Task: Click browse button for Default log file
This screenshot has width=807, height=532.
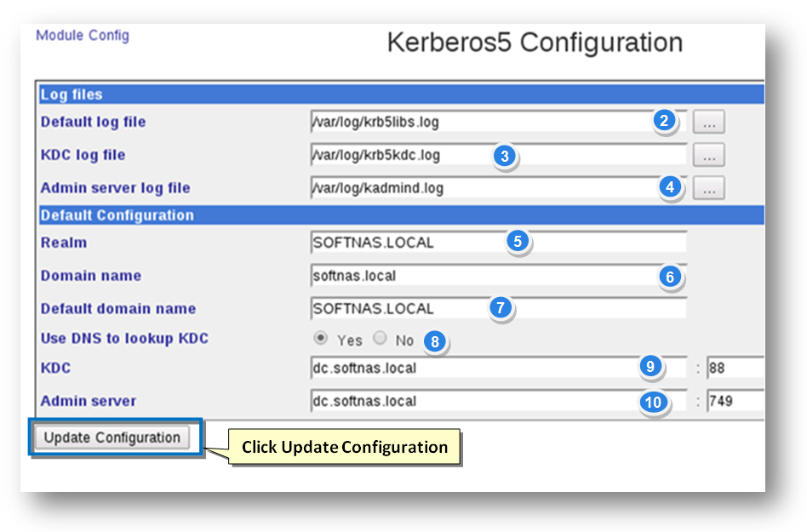Action: coord(708,122)
